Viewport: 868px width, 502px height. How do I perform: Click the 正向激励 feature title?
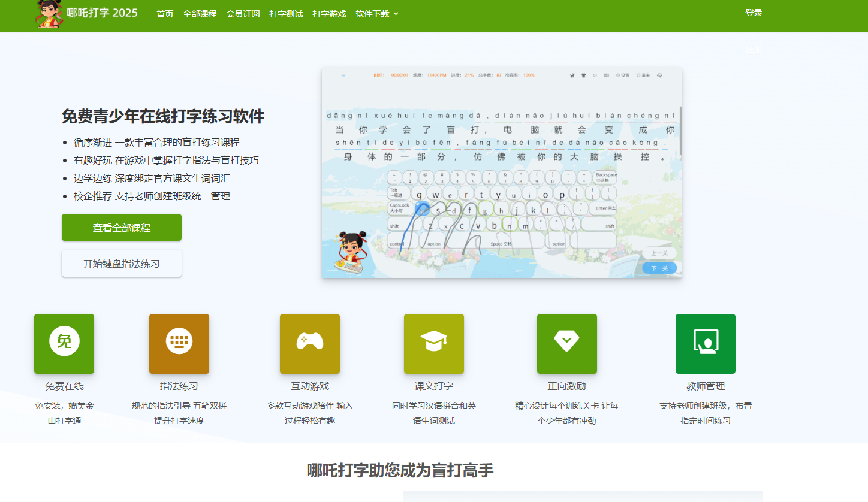(567, 386)
